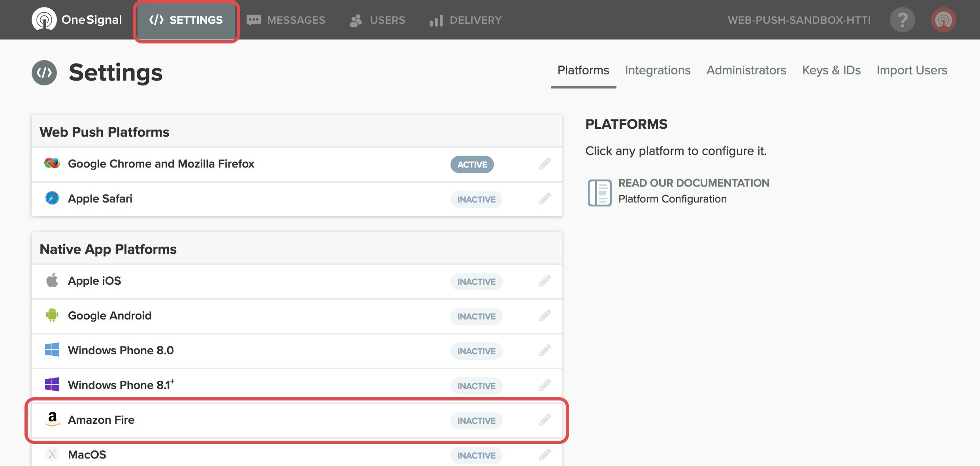Open the Settings tab in top navigation

[186, 20]
